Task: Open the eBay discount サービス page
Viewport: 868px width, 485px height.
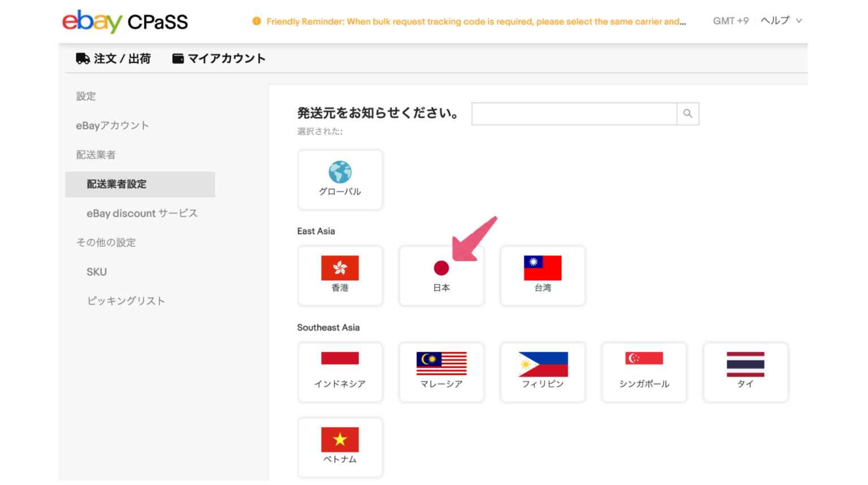Action: tap(142, 213)
